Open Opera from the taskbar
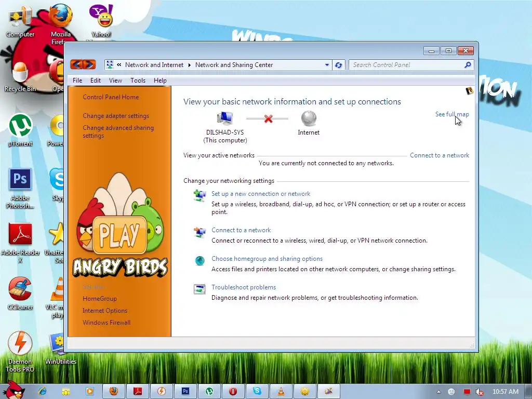 click(233, 391)
